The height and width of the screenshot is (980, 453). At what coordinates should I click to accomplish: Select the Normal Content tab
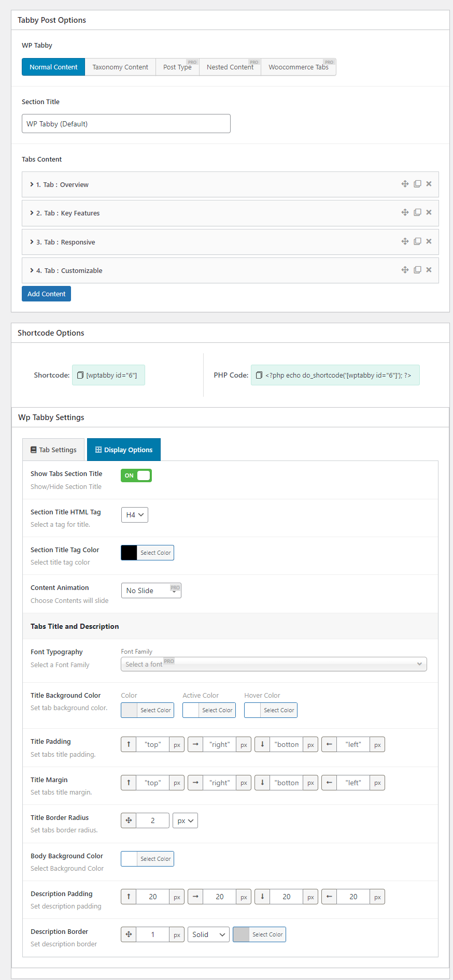(53, 67)
